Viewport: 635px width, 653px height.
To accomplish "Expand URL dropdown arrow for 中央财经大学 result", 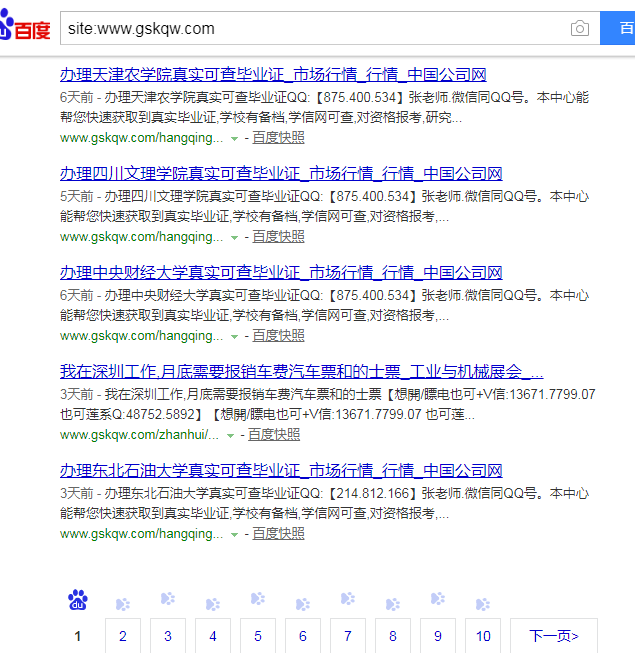I will (x=234, y=336).
